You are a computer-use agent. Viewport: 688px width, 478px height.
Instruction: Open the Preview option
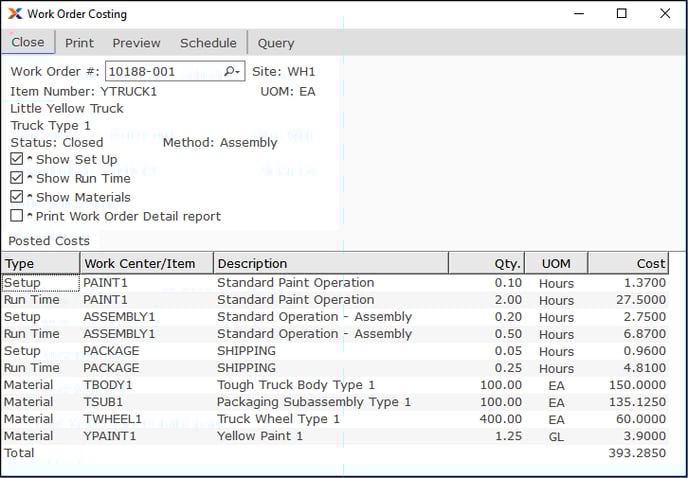136,43
